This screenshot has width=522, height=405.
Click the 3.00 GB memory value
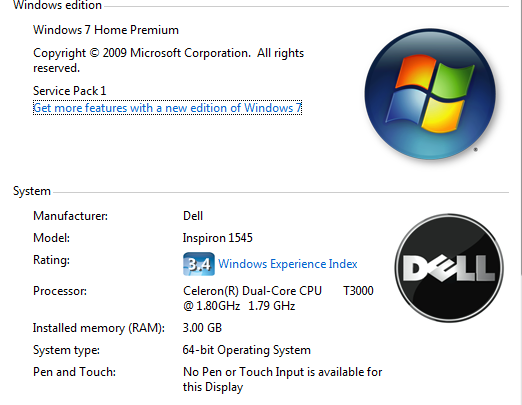click(202, 328)
